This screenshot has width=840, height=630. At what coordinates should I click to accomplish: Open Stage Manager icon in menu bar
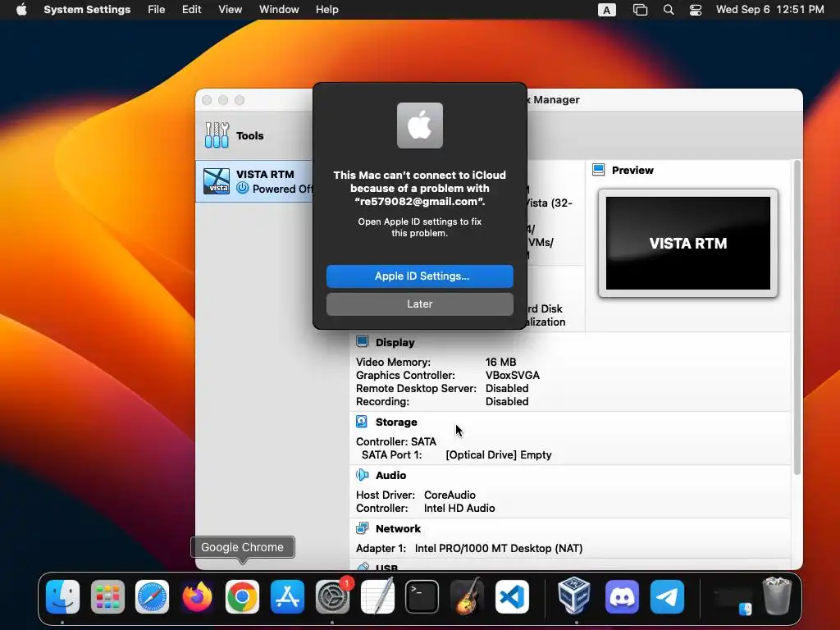click(x=640, y=10)
